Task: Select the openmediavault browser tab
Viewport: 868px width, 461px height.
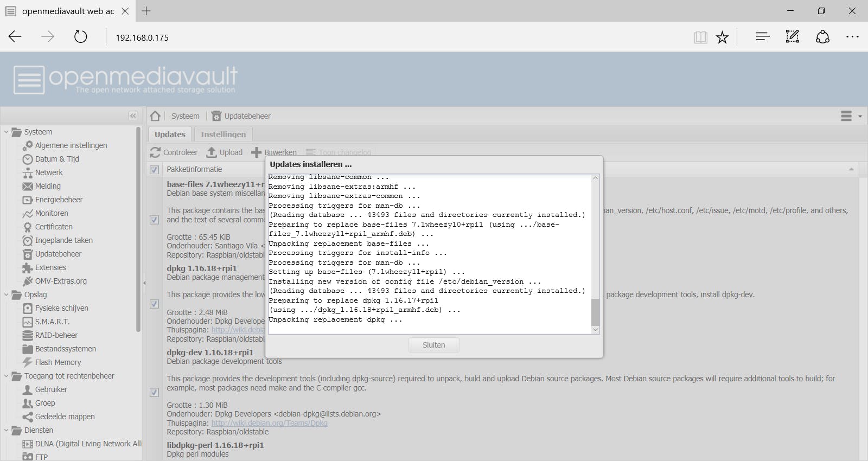Action: tap(67, 11)
